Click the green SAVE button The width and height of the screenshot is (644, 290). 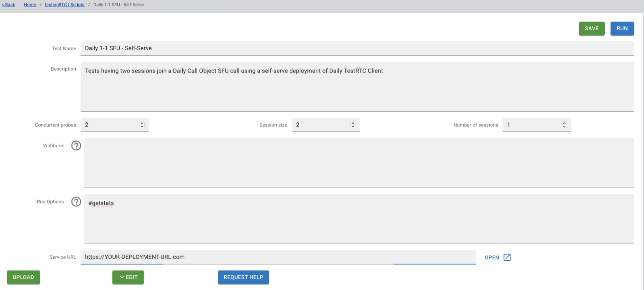point(591,28)
